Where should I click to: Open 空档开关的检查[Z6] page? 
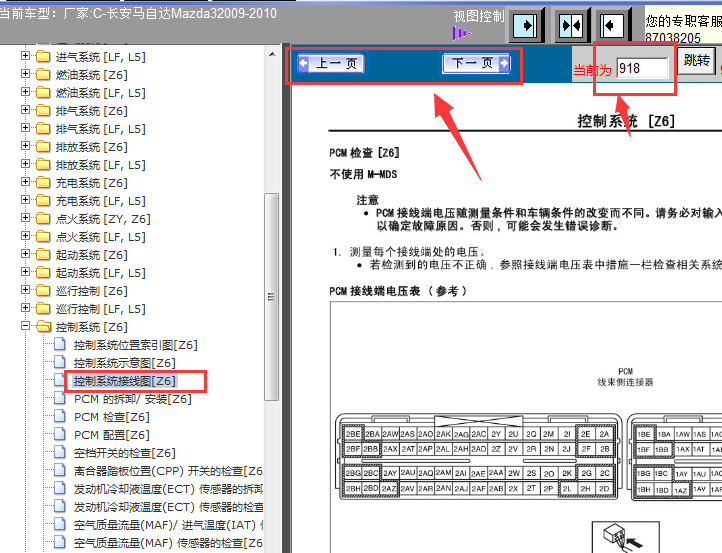(125, 453)
